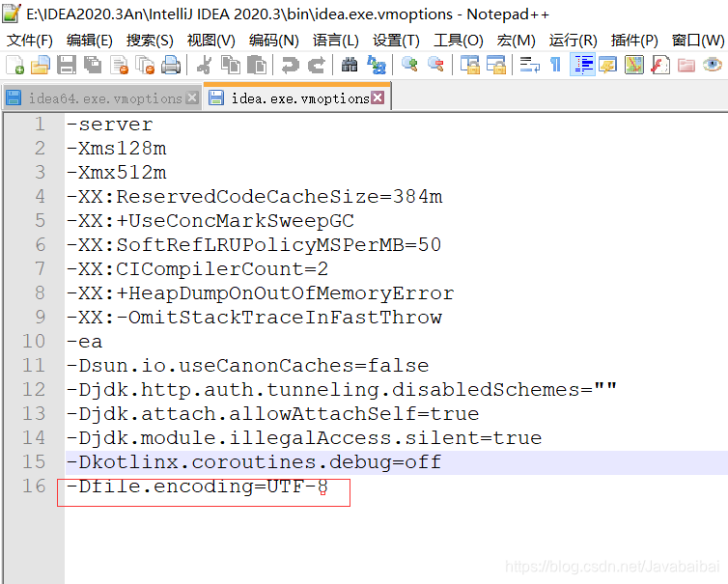Click the +HeapDumpOnOutOfMemoryError line

(260, 293)
